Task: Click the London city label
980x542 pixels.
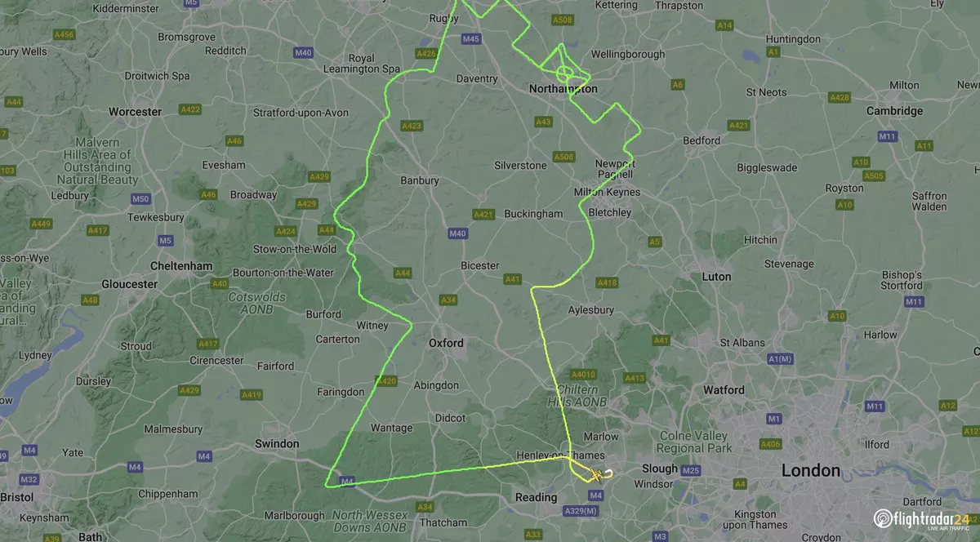Action: tap(811, 470)
